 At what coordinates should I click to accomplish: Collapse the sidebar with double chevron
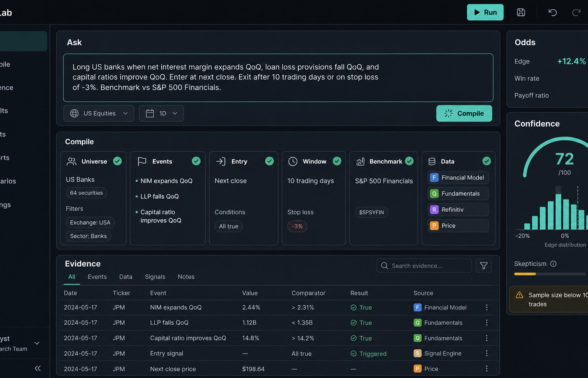pyautogui.click(x=37, y=368)
